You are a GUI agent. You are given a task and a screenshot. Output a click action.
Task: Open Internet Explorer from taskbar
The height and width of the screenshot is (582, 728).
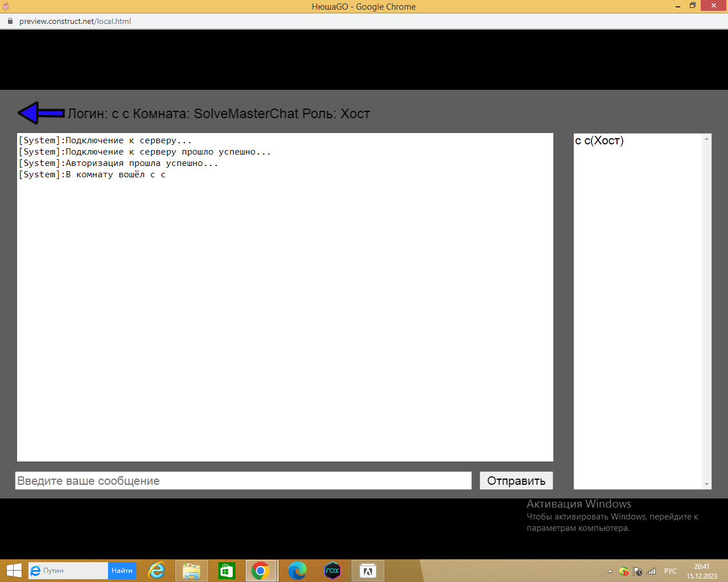pyautogui.click(x=156, y=571)
